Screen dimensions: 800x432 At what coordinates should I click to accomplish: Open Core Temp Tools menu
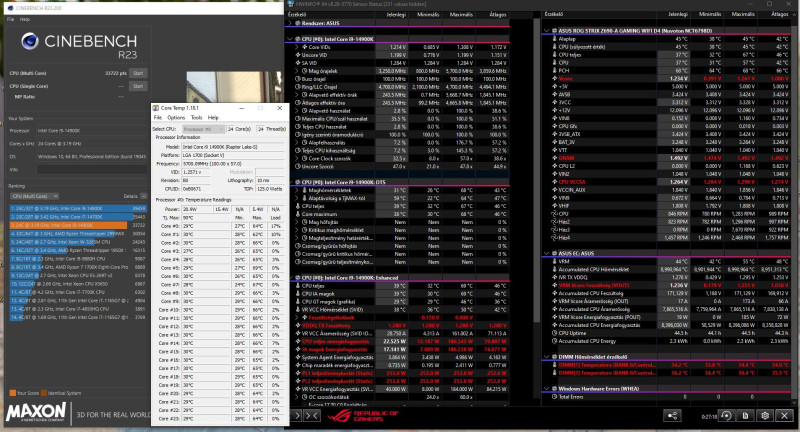pos(196,117)
